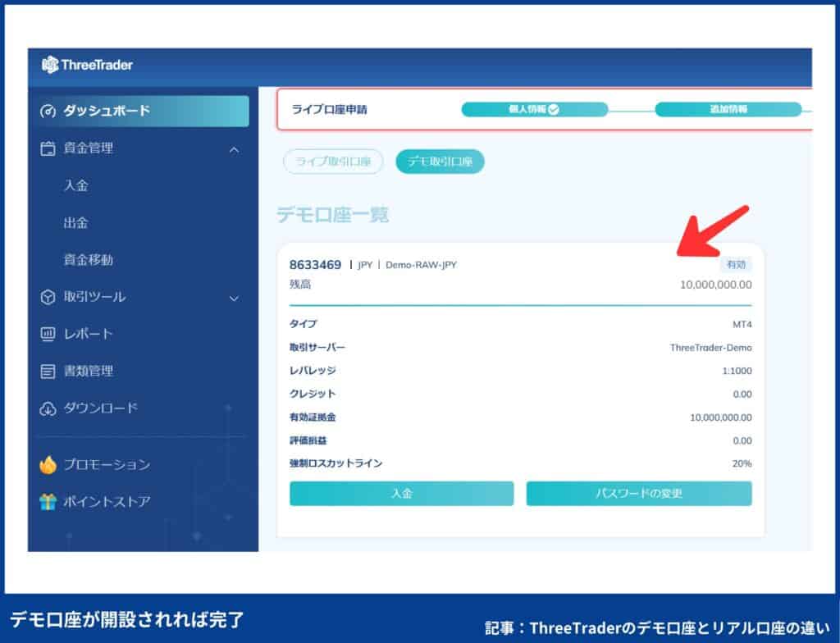The image size is (840, 643).
Task: Click the 入金 button in account card
Action: click(401, 494)
